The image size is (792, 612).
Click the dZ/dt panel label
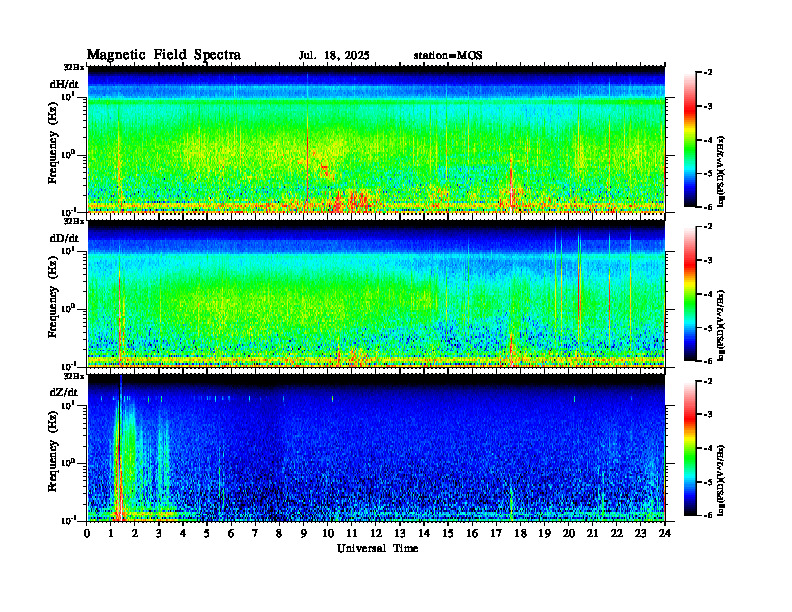64,392
